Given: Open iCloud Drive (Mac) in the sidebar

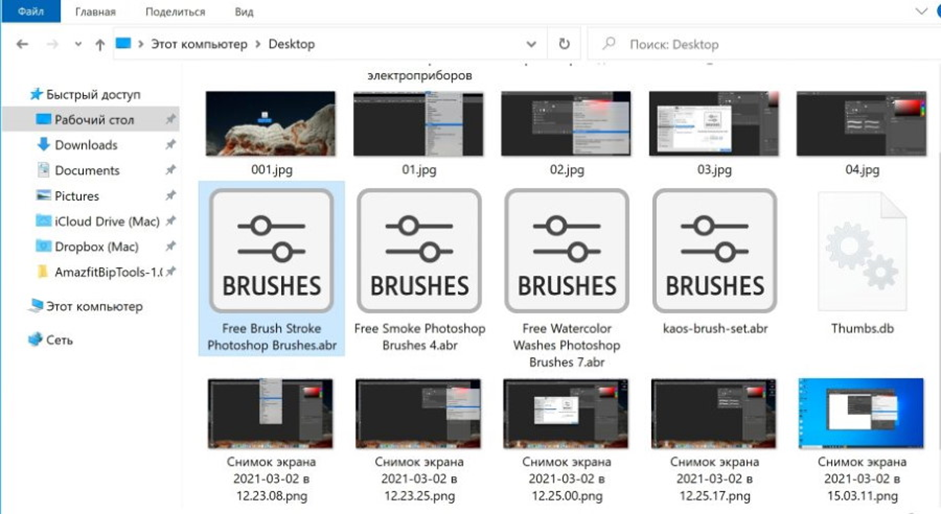Looking at the screenshot, I should [107, 221].
